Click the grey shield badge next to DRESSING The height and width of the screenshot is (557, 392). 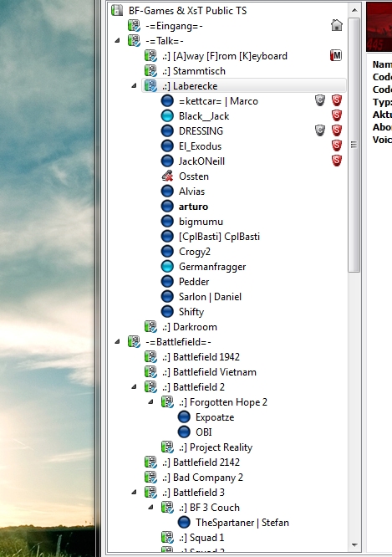(320, 130)
